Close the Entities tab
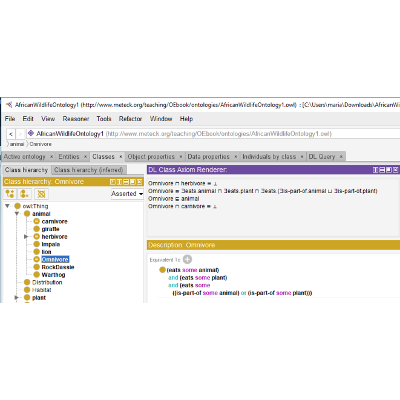The height and width of the screenshot is (400, 400). pos(85,157)
